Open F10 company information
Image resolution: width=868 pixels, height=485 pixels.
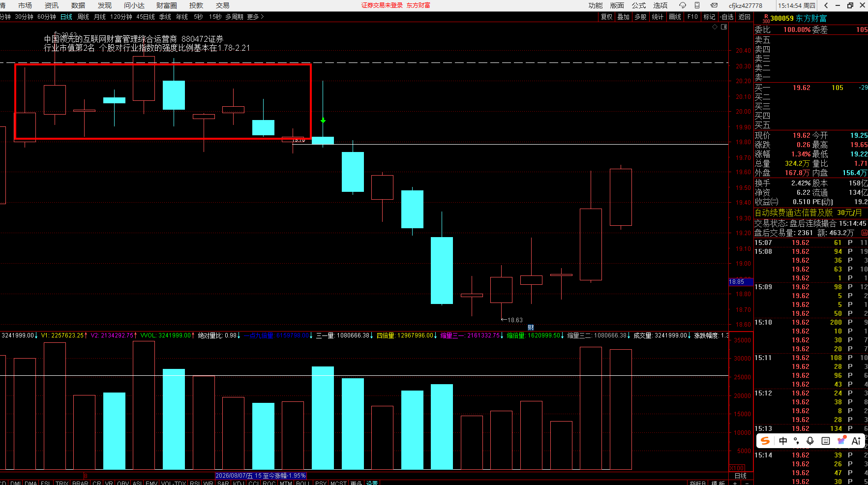point(692,17)
